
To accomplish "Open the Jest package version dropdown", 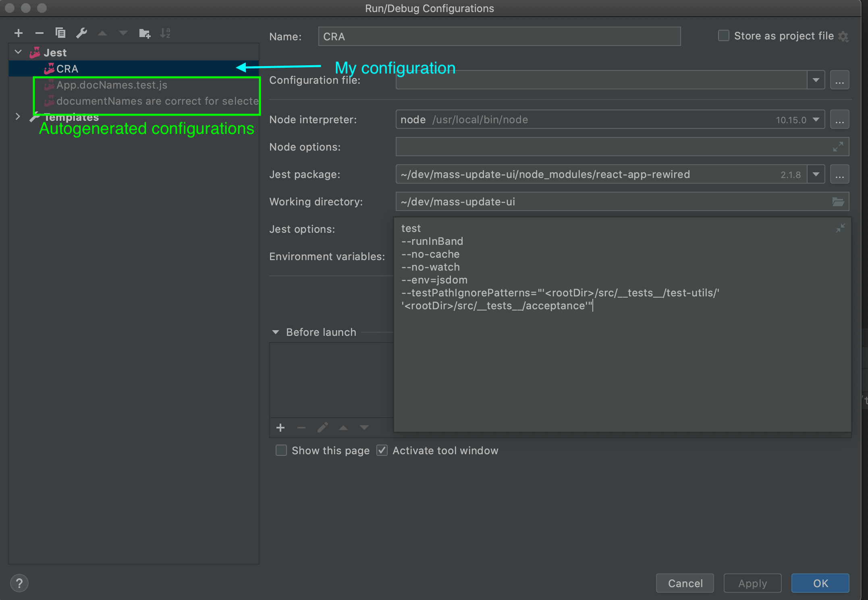I will click(x=816, y=174).
